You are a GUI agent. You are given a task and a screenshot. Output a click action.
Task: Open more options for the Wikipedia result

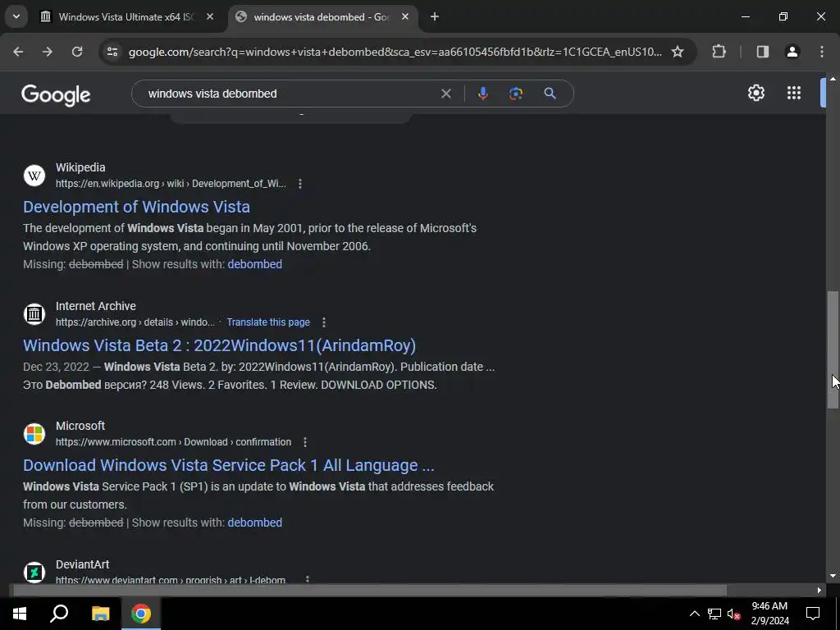click(x=300, y=184)
